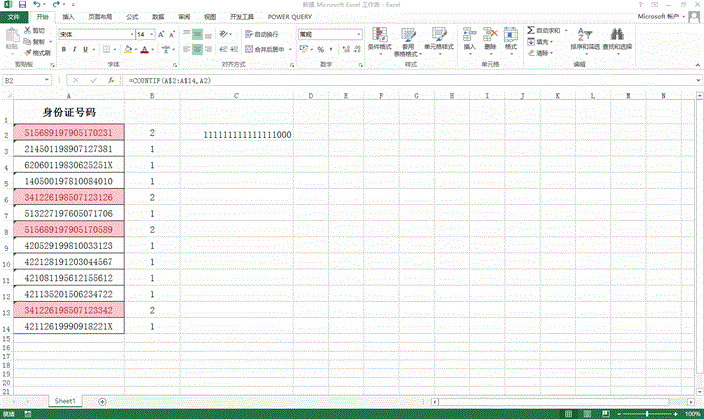
Task: Toggle Bold formatting
Action: [63, 49]
